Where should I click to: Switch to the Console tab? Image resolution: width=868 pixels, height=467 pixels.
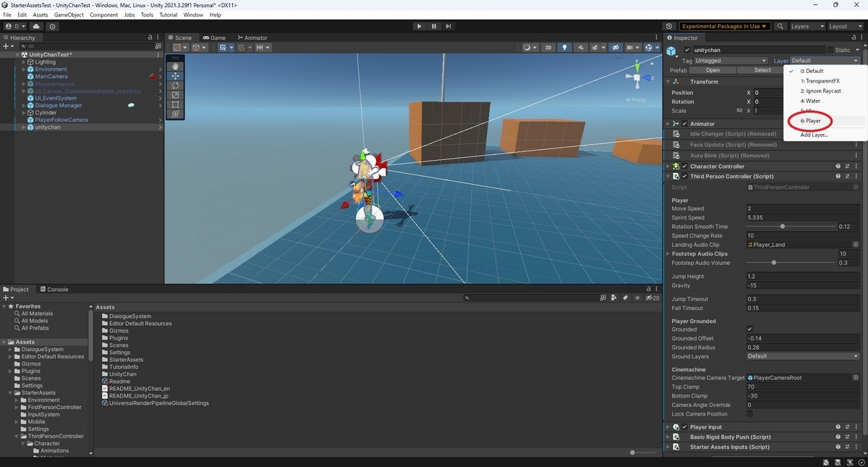(x=54, y=290)
